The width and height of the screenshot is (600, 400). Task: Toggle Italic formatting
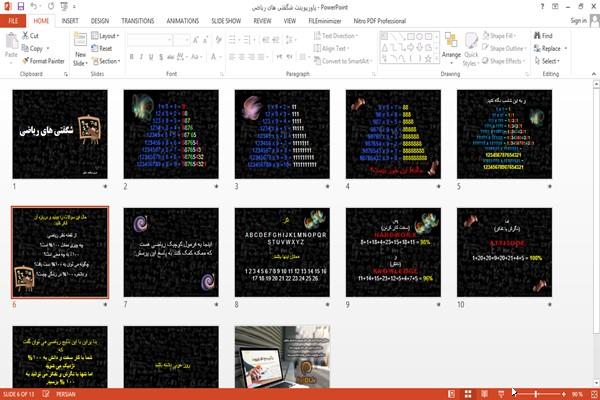141,57
